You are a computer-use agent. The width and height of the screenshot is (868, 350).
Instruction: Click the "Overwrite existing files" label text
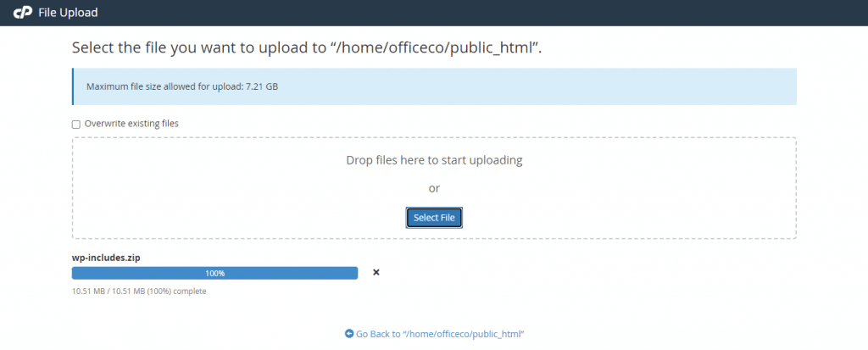[131, 124]
